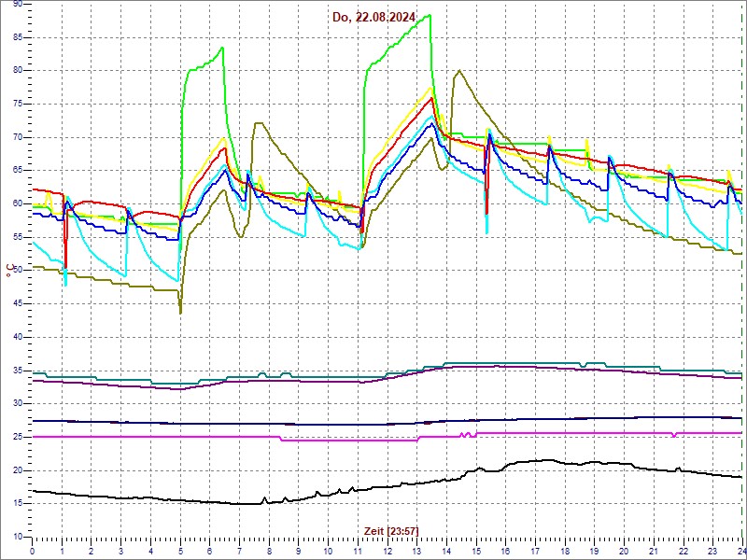Click hour '0' on the time axis
This screenshot has height=560, width=747.
[x=33, y=551]
